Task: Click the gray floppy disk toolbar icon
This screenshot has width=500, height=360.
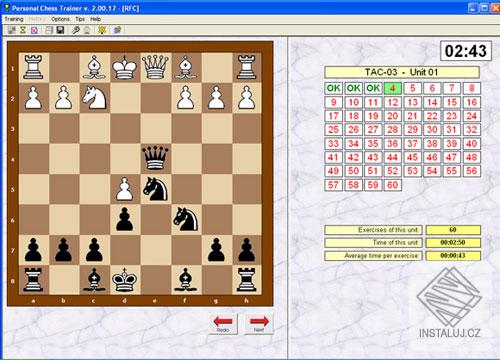Action: tap(49, 30)
